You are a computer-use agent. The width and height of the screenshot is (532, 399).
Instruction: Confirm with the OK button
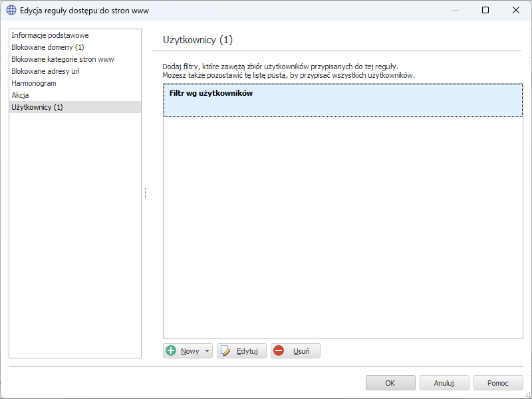coord(390,383)
